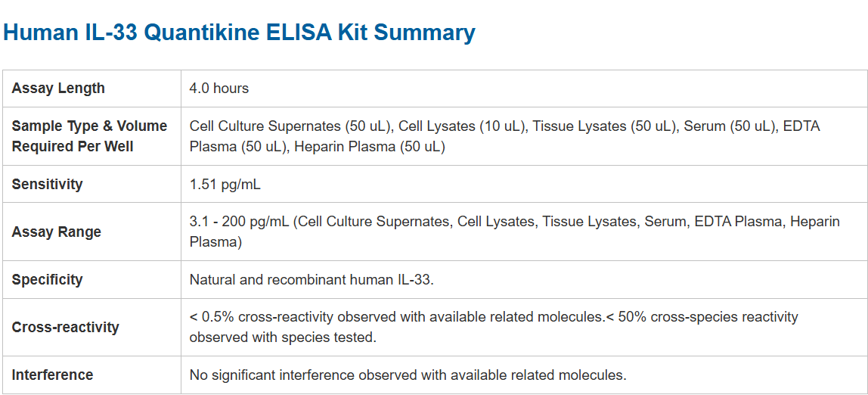This screenshot has height=395, width=868.
Task: Click the 3.1 - 200 pg/mL range text
Action: click(x=239, y=222)
